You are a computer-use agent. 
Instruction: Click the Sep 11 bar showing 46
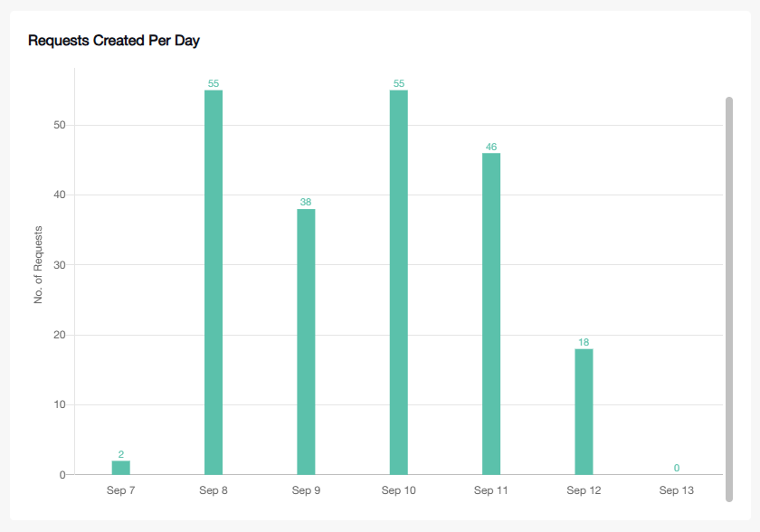point(491,314)
